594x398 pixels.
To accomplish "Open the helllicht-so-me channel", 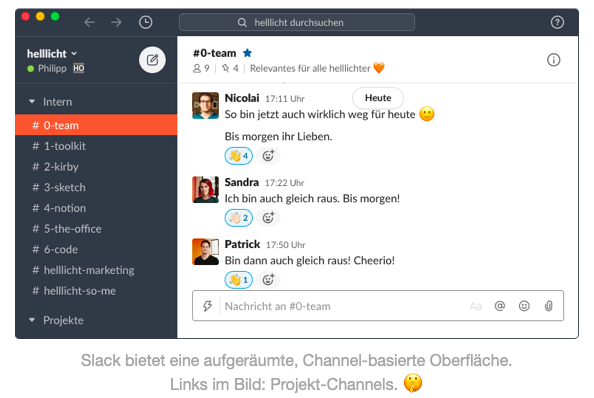I will tap(96, 291).
